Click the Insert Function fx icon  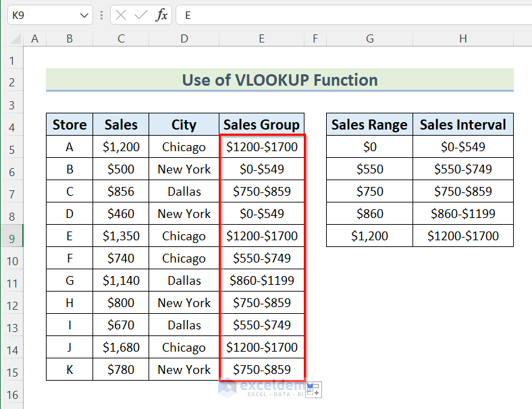point(161,15)
